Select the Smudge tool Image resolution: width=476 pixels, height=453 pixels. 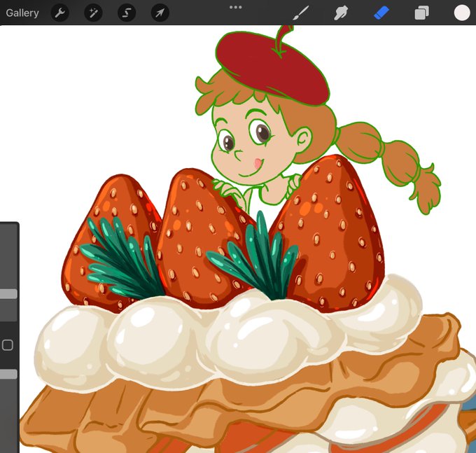coord(341,13)
